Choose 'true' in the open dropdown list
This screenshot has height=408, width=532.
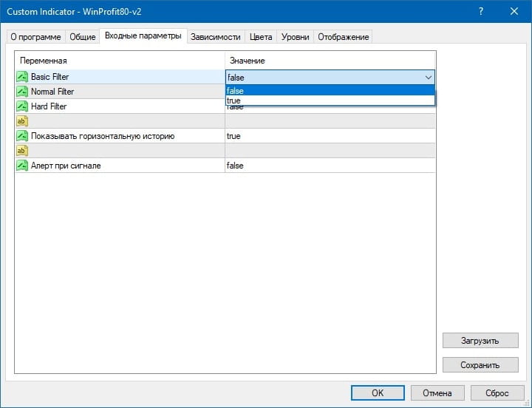click(x=330, y=101)
